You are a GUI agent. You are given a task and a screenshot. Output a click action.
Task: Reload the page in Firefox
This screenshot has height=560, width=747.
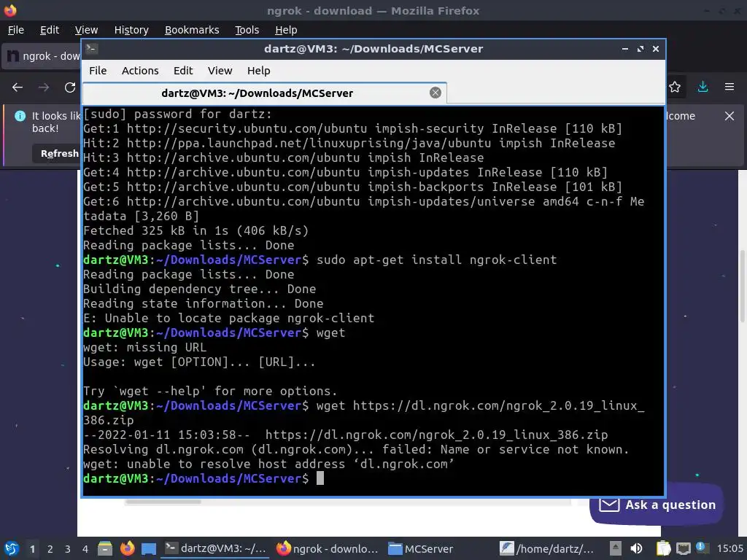[x=70, y=87]
